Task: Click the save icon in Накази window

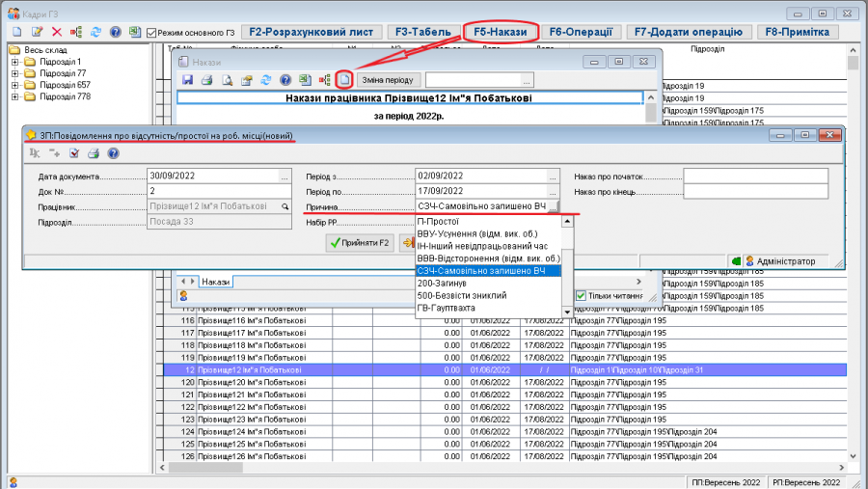Action: 188,80
